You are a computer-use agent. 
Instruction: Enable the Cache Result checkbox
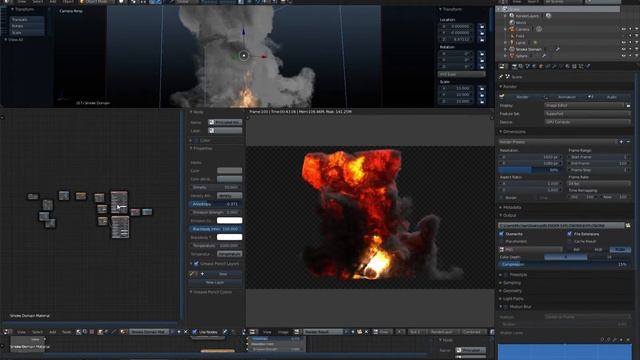[569, 241]
